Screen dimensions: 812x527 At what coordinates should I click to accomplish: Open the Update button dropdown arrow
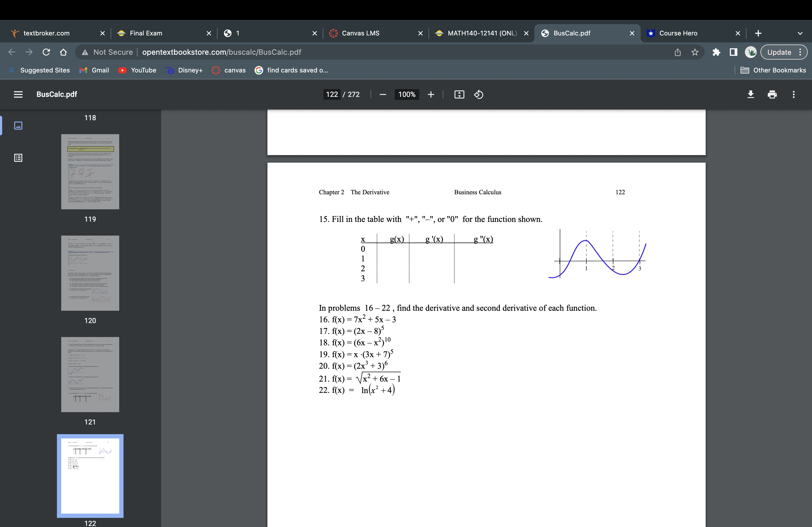pos(801,52)
